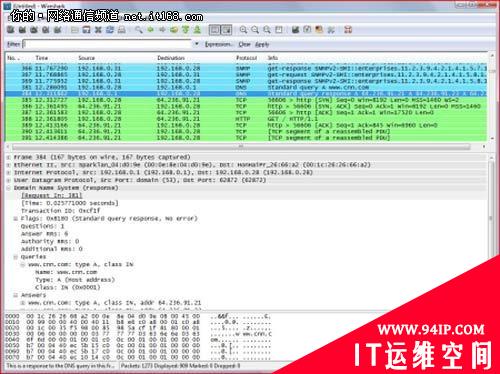Open Wireshark preferences

click(331, 30)
